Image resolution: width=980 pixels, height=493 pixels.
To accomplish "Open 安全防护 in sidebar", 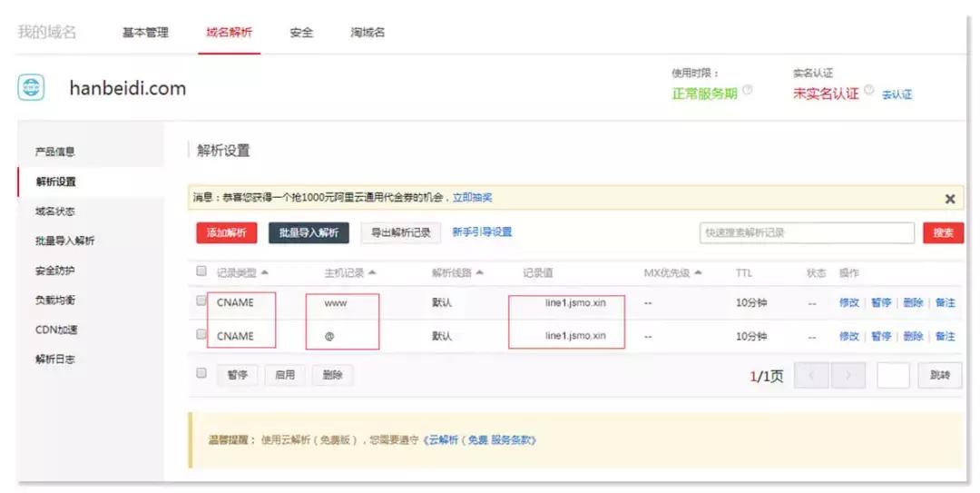I will pos(55,271).
